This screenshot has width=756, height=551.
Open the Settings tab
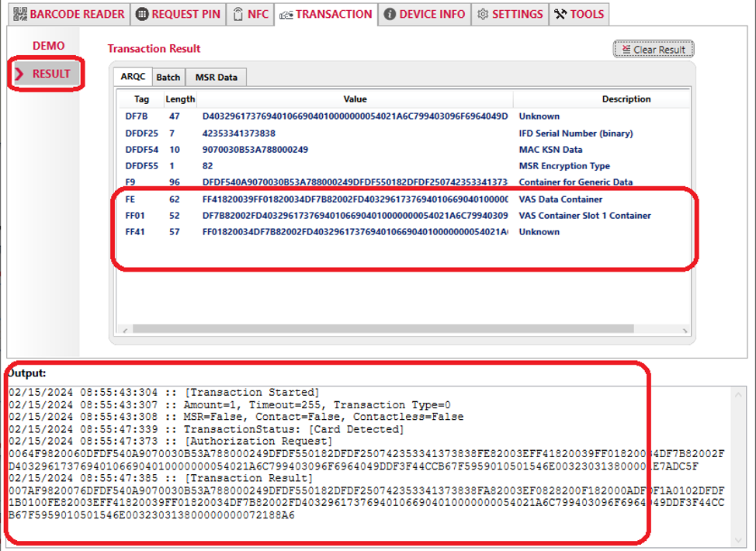[x=510, y=15]
